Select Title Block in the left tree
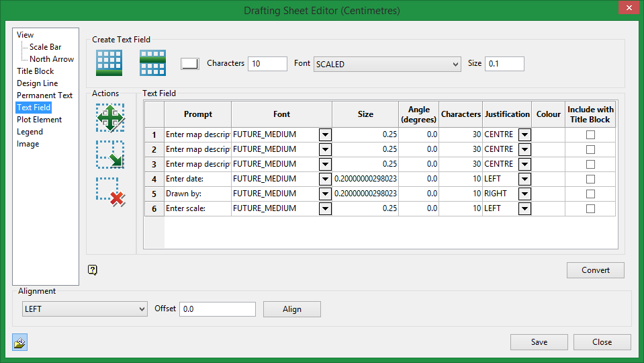The width and height of the screenshot is (644, 363). point(36,71)
